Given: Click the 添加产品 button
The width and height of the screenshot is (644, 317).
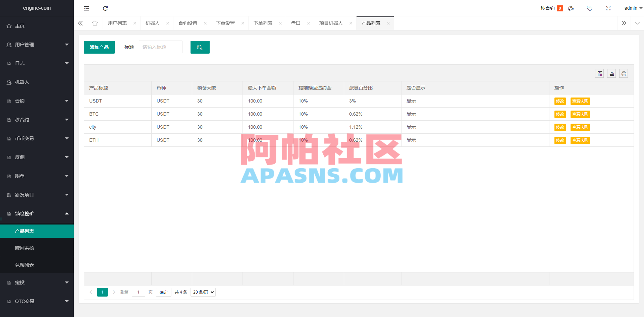Looking at the screenshot, I should pos(99,47).
